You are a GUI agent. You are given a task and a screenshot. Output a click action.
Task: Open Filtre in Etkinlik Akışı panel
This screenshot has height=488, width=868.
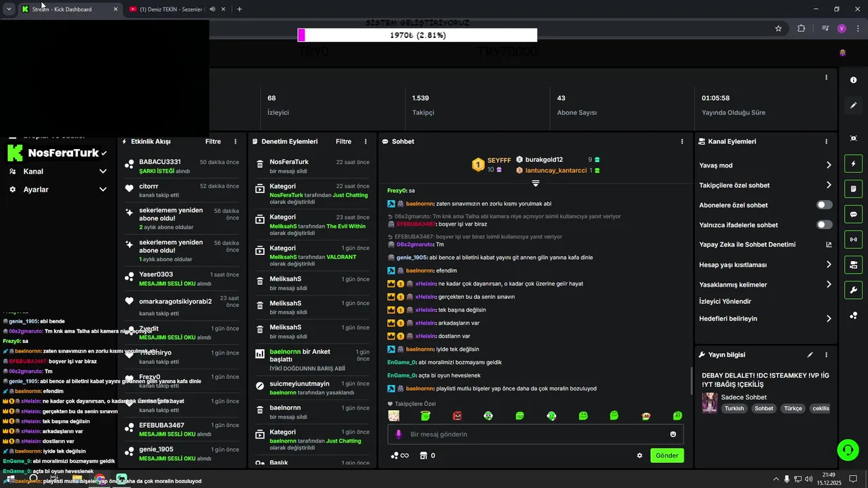[x=213, y=142]
